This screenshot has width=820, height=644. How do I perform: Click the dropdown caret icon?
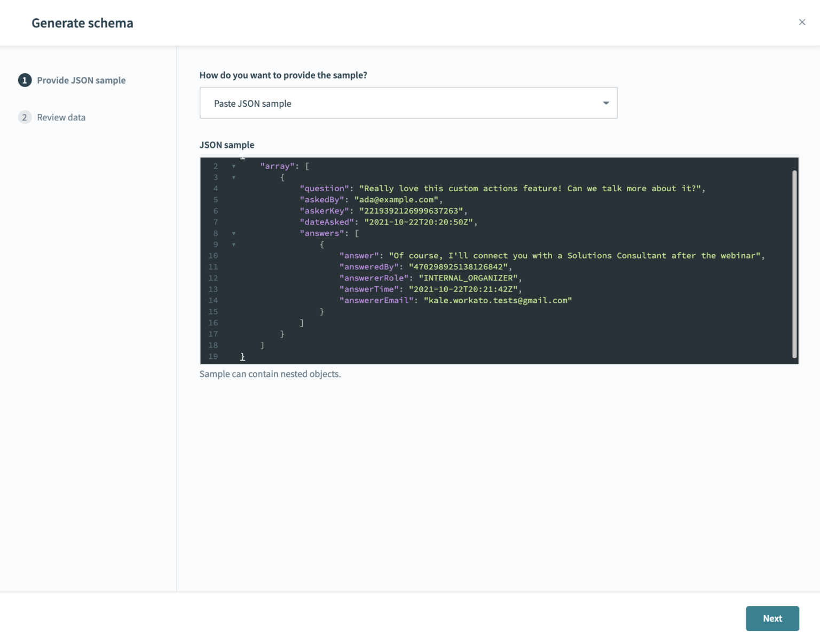click(605, 103)
